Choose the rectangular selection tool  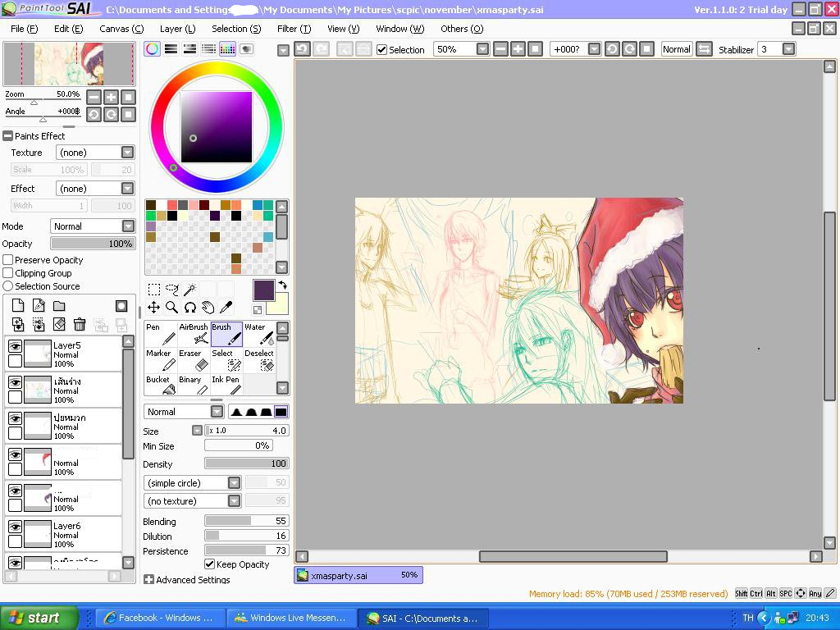tap(153, 290)
